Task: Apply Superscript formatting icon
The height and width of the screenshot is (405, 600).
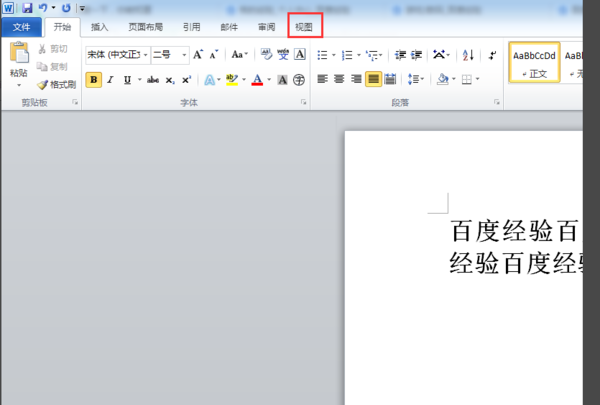Action: tap(186, 80)
